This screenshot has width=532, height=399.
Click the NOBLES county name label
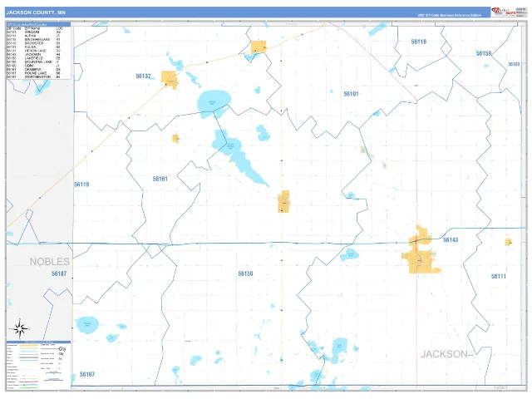tap(50, 262)
